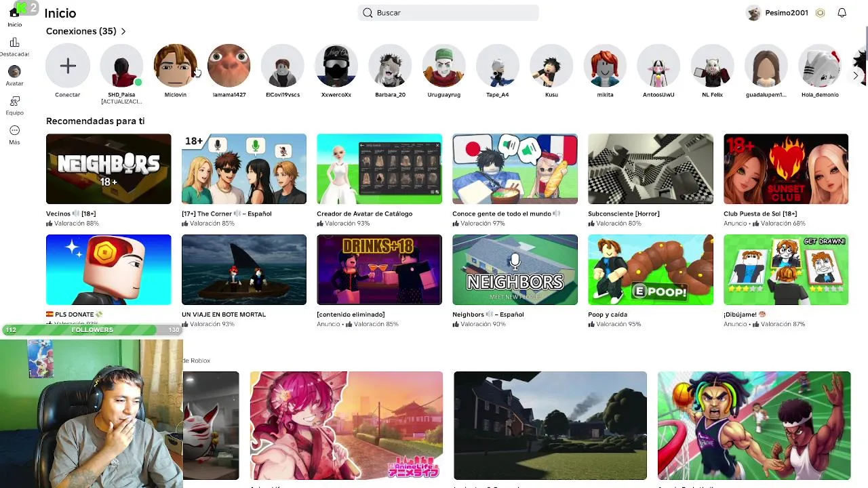Open Kusu connection avatar
The width and height of the screenshot is (868, 488).
(x=551, y=66)
